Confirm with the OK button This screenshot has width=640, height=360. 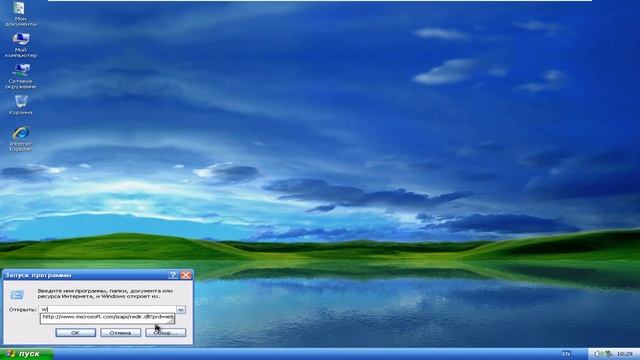76,333
